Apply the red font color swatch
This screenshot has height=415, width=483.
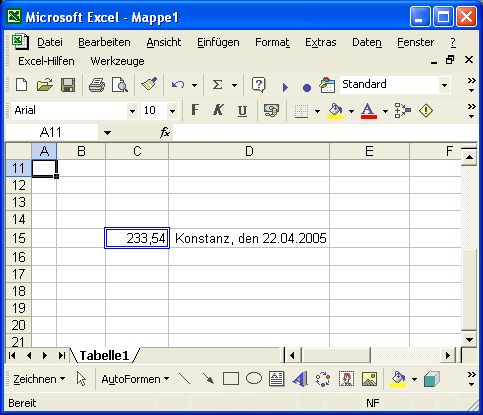tap(369, 111)
